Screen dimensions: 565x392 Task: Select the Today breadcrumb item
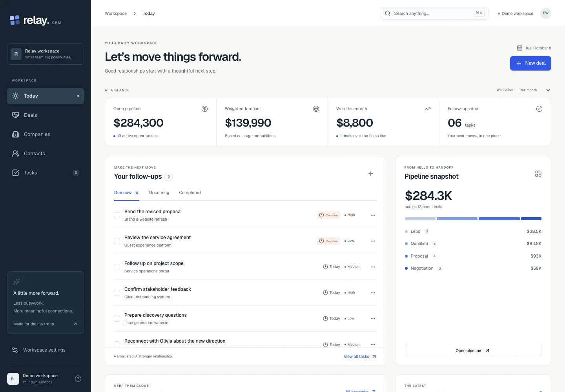[x=149, y=13]
